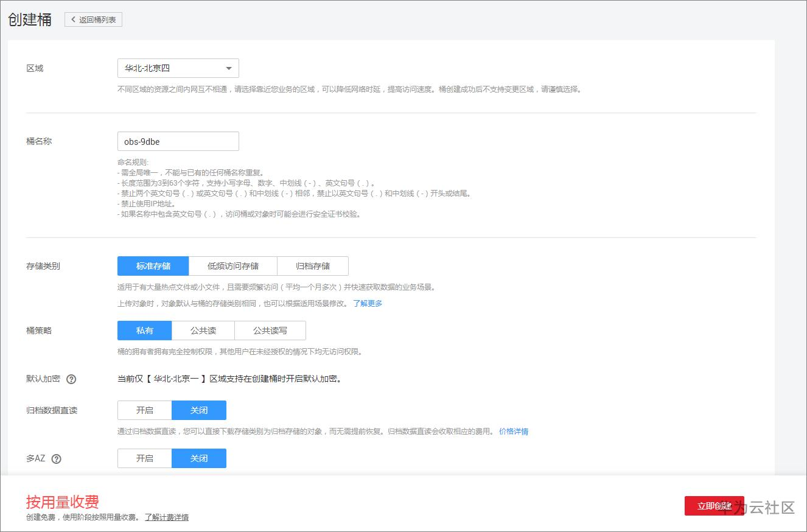This screenshot has height=532, width=807.
Task: Choose 归档存储 storage class
Action: tap(312, 266)
